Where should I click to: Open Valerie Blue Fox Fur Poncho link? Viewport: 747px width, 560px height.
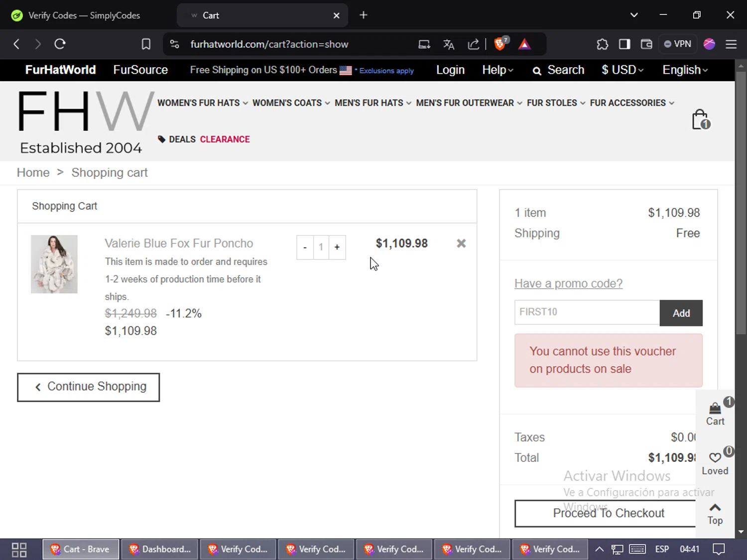tap(179, 243)
